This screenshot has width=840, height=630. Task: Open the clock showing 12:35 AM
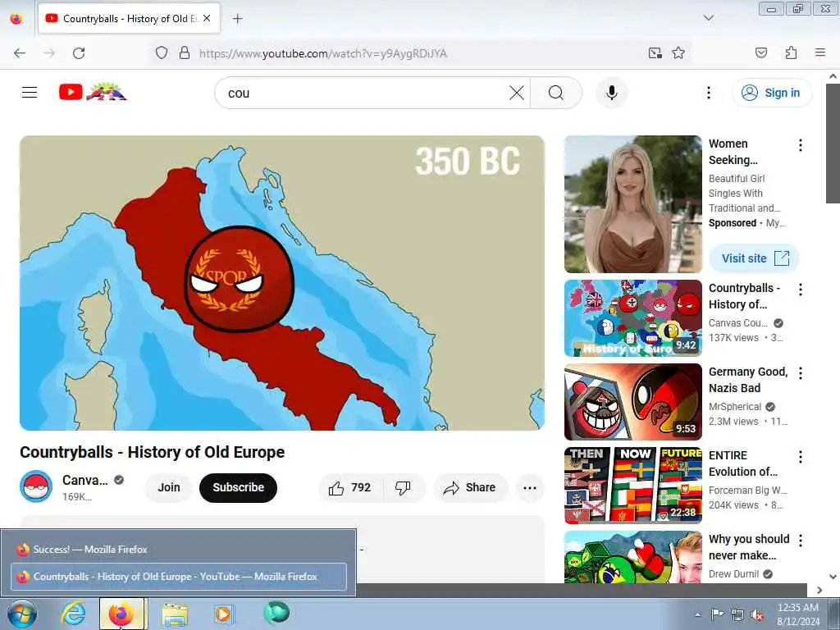(x=797, y=614)
